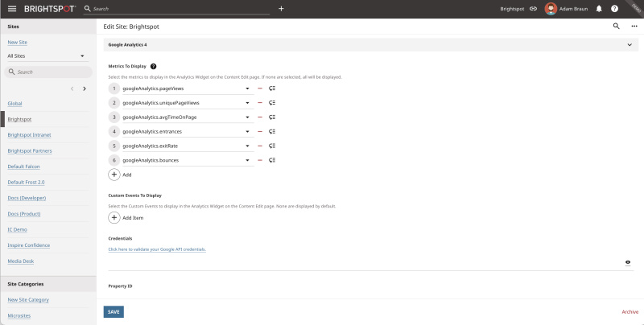This screenshot has height=325, width=644.
Task: Open Inspire Confidence site
Action: click(29, 245)
